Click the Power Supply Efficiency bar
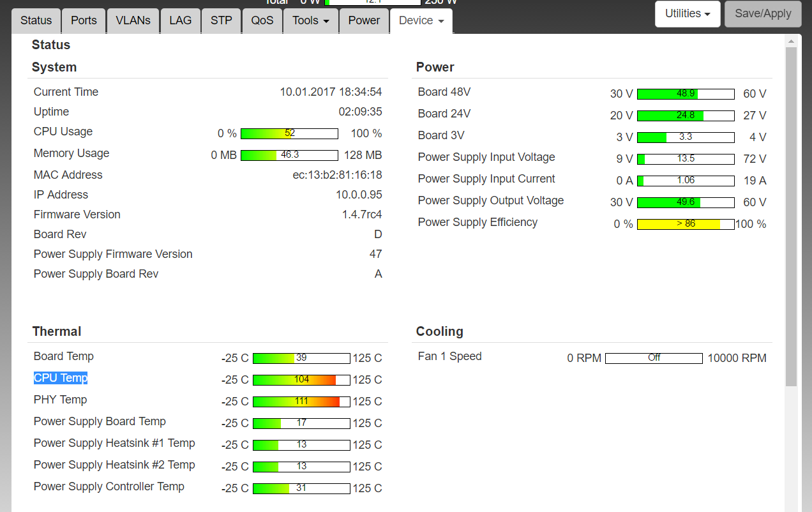This screenshot has width=812, height=512. 686,224
